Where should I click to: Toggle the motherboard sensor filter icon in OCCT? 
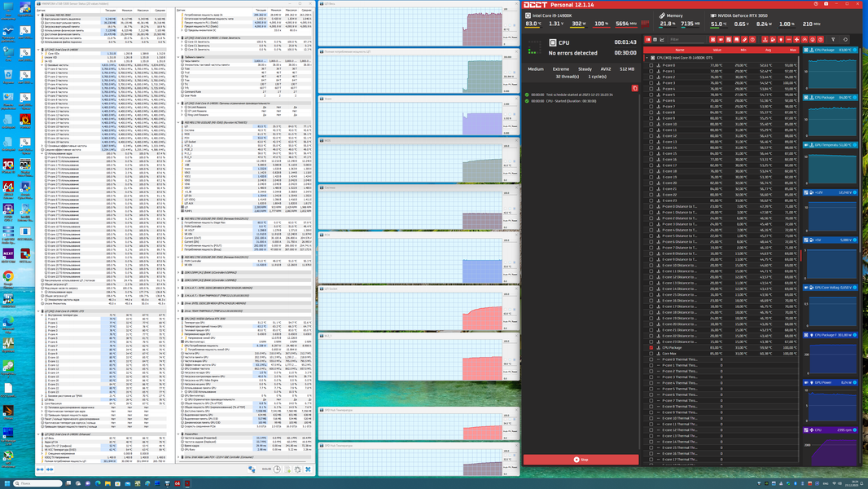tap(729, 39)
